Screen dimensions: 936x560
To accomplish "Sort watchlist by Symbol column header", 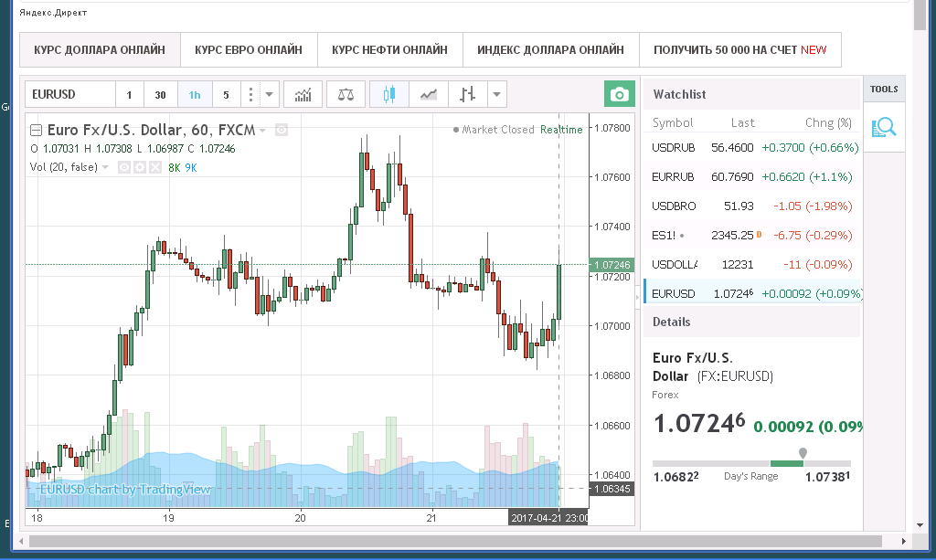I will click(672, 122).
